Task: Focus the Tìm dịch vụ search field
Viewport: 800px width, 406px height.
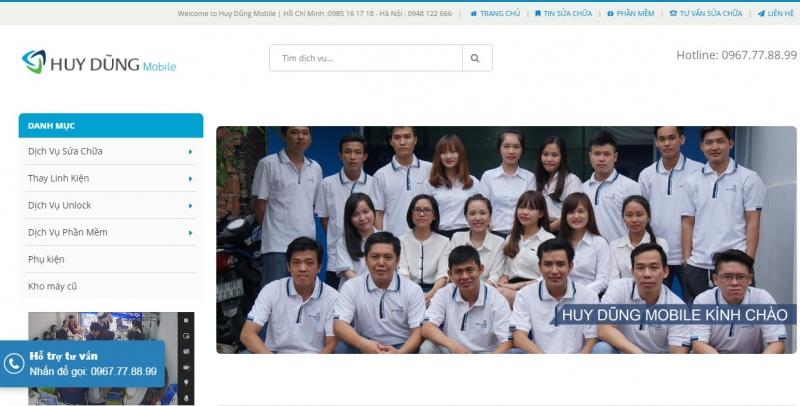Action: click(x=365, y=58)
